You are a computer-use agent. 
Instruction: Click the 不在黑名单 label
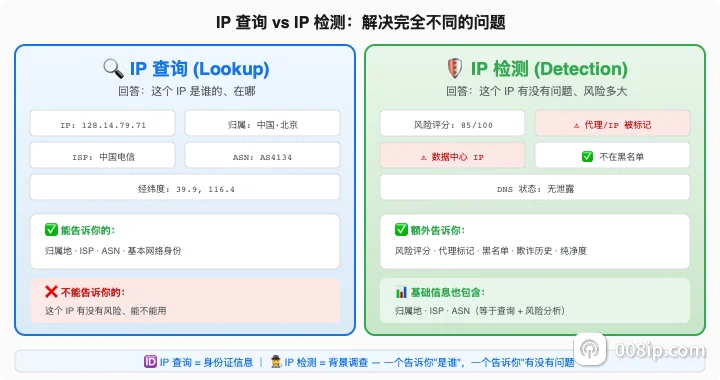click(x=621, y=157)
